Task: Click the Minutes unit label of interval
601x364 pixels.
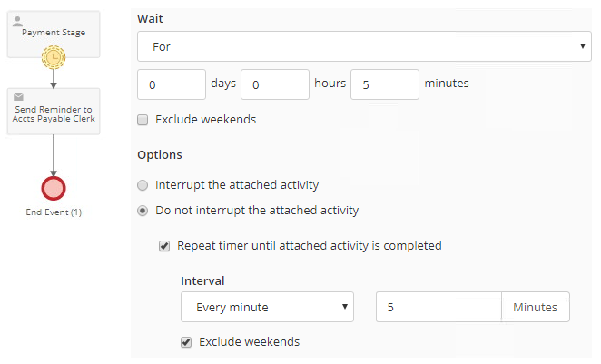Action: 535,307
